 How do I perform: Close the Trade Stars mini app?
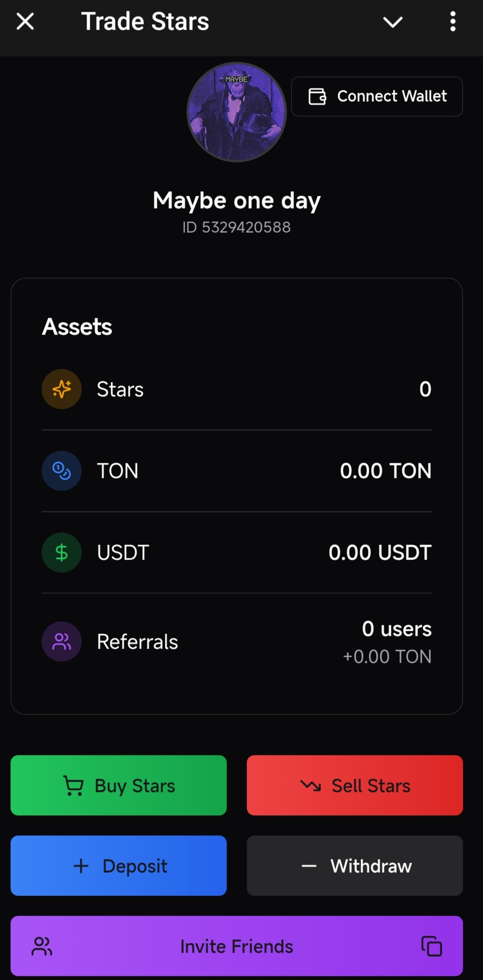[25, 21]
